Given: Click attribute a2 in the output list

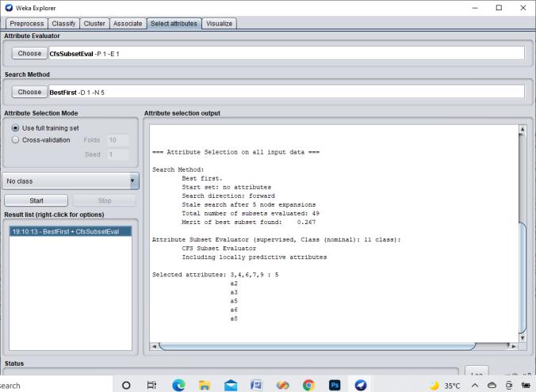Looking at the screenshot, I should pos(234,284).
